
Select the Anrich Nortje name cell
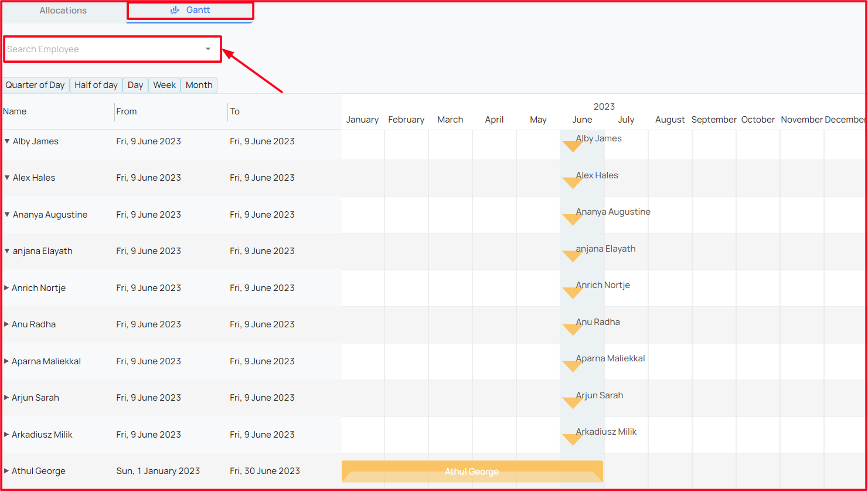coord(39,288)
